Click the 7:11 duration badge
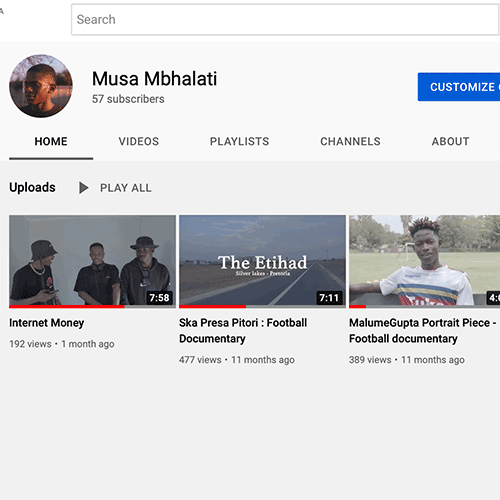 point(329,297)
